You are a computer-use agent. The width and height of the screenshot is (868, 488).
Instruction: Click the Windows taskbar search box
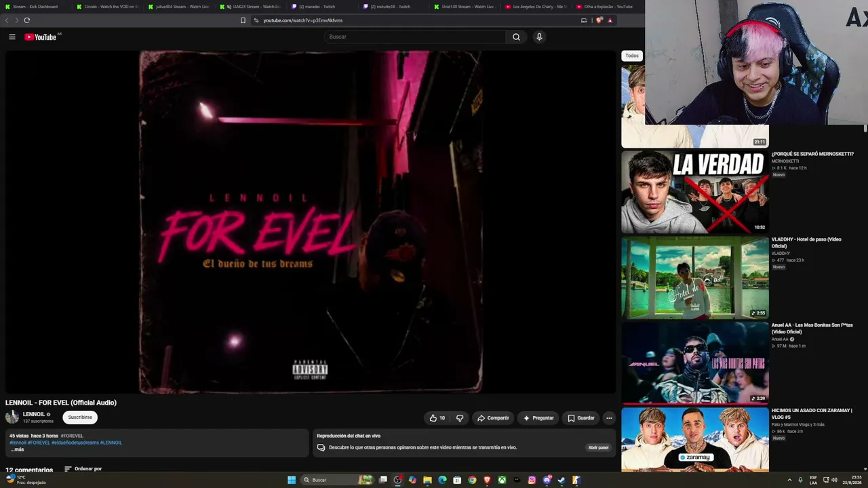(338, 480)
